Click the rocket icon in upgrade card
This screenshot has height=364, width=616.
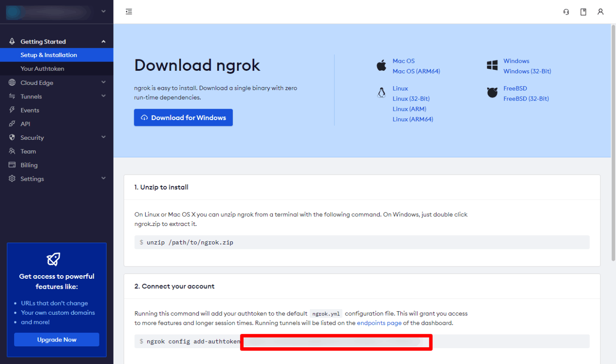click(x=53, y=259)
